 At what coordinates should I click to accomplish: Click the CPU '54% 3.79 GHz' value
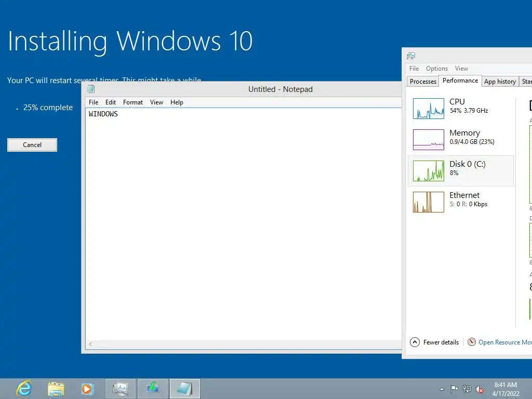click(469, 111)
